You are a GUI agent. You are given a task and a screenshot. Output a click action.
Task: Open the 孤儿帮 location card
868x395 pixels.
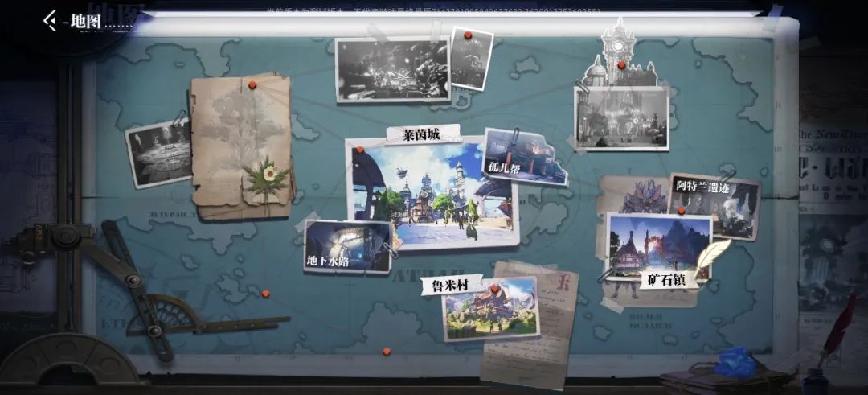(x=526, y=157)
